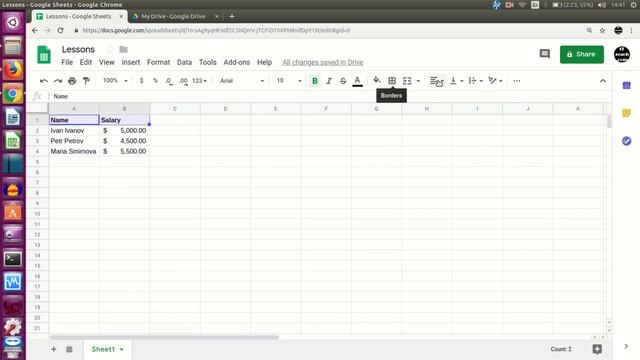This screenshot has height=360, width=640.
Task: Open a new browser tab
Action: pos(232,16)
